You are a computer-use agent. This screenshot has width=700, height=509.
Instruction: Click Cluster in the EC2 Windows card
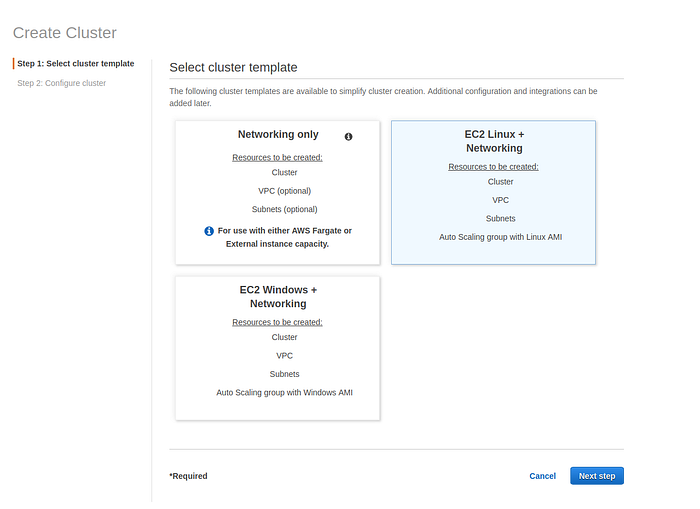pyautogui.click(x=284, y=337)
